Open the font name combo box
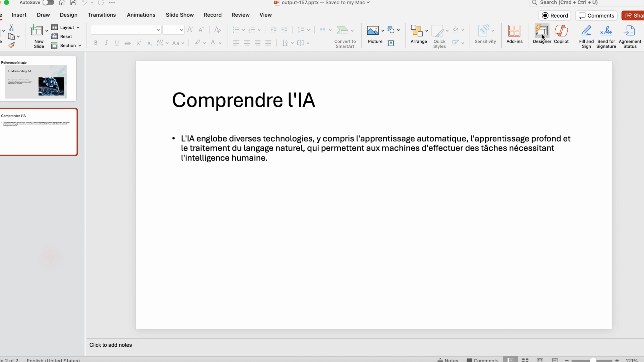 tap(126, 30)
